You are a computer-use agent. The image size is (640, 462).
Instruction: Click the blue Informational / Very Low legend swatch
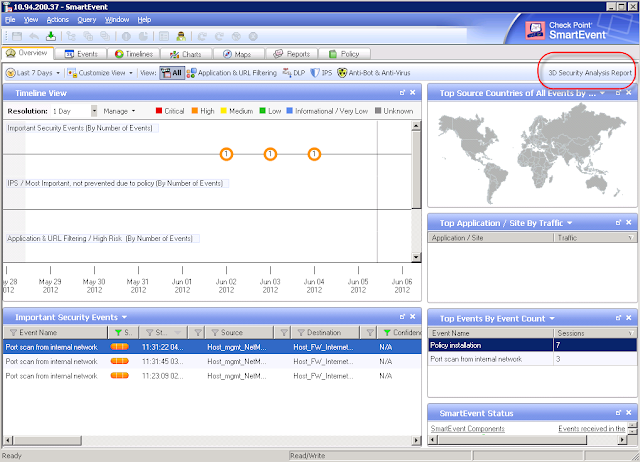coord(290,111)
